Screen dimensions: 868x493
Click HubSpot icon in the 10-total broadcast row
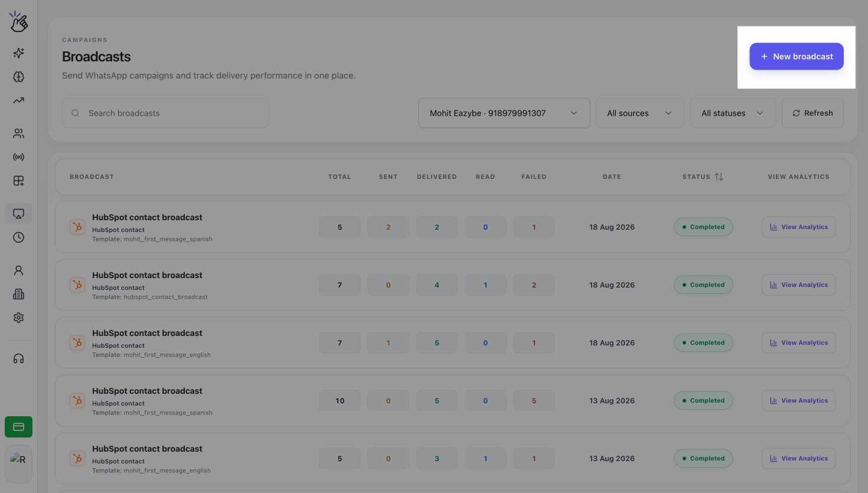[77, 401]
